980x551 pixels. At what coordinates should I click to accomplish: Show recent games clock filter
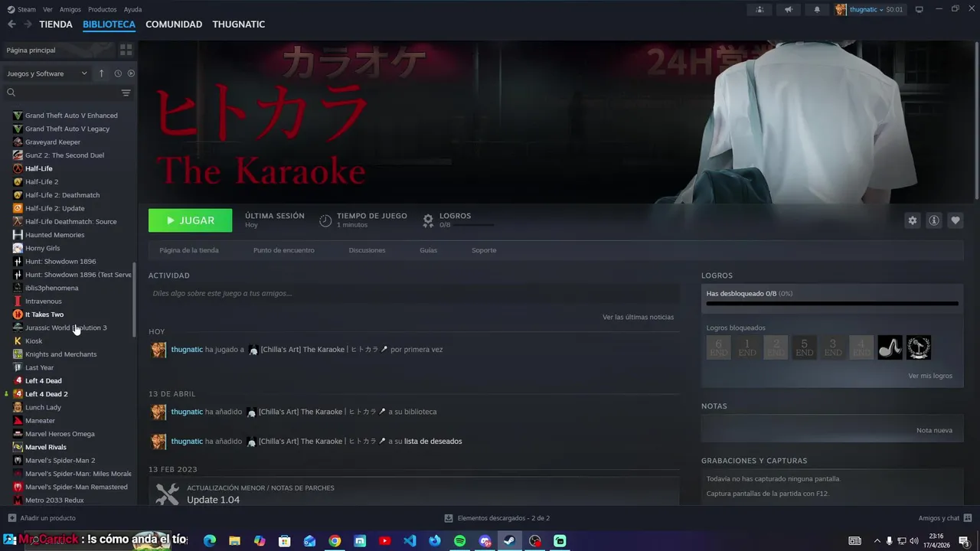click(x=118, y=73)
